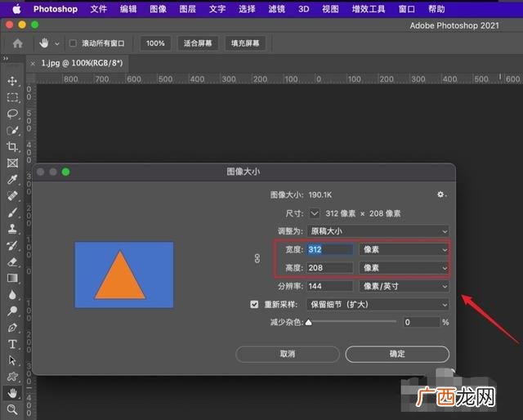The width and height of the screenshot is (523, 420).
Task: Change the height unit dropdown
Action: [404, 268]
